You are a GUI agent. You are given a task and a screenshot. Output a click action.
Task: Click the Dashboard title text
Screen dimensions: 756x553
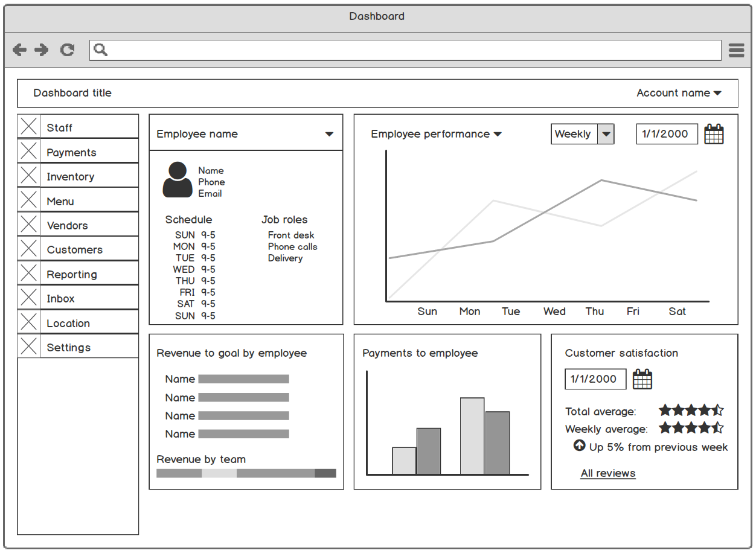(x=72, y=93)
